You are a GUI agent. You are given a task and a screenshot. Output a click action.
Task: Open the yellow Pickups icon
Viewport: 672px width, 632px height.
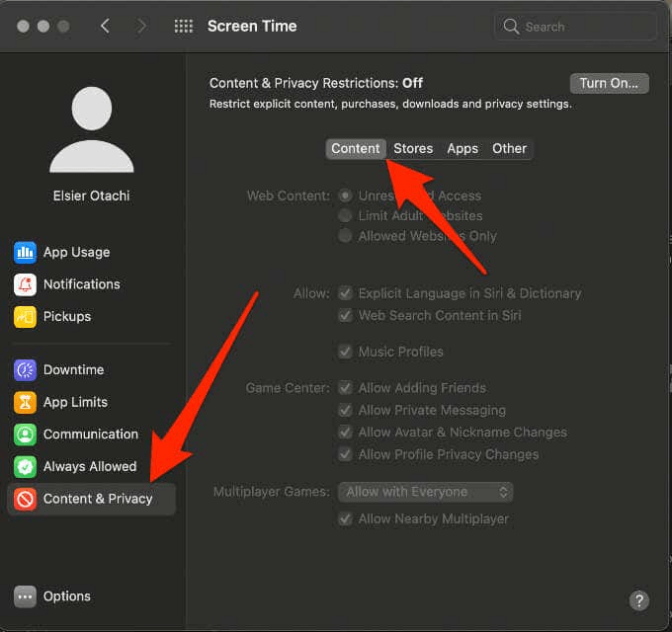point(25,316)
